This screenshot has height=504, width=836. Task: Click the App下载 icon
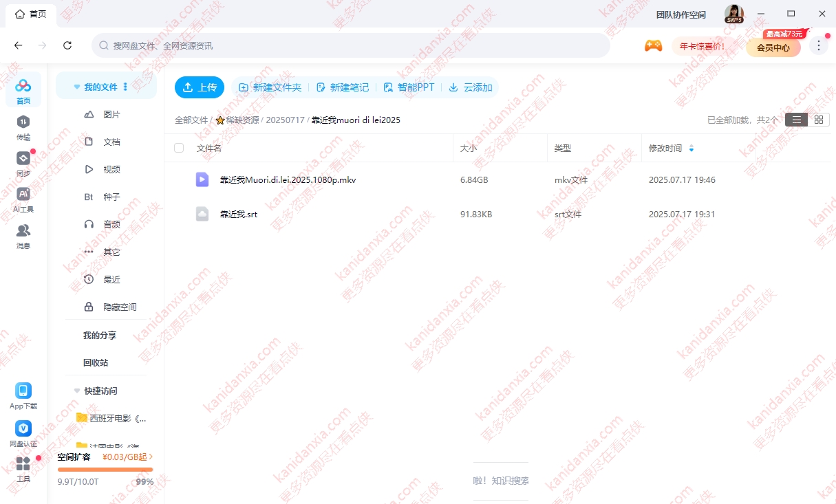(x=23, y=391)
